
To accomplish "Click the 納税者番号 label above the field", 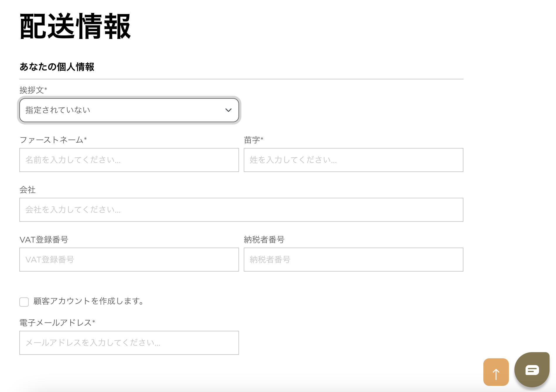I will point(264,240).
